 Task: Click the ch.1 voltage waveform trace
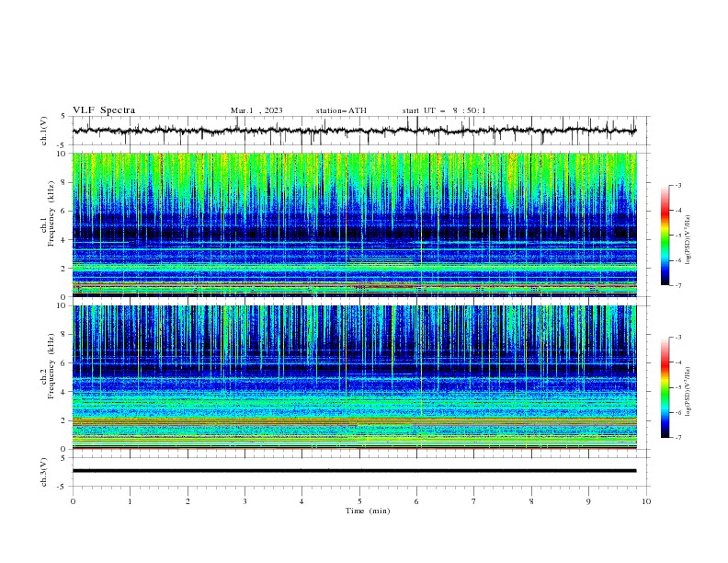pyautogui.click(x=354, y=131)
